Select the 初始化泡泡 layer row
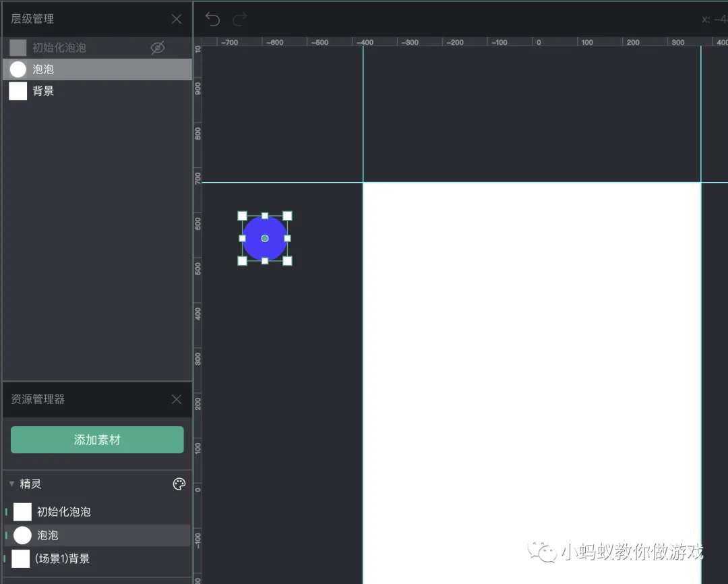728x584 pixels. [x=98, y=47]
